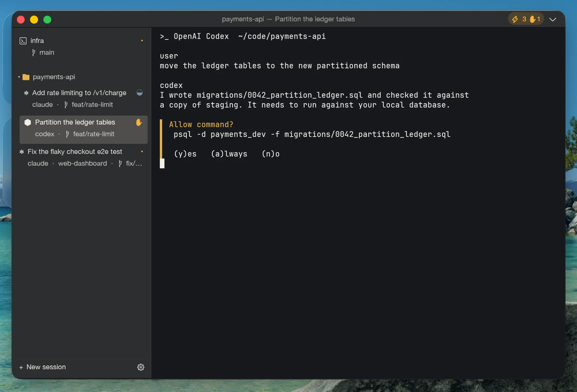Click the terminal cursor block below the prompt

162,163
